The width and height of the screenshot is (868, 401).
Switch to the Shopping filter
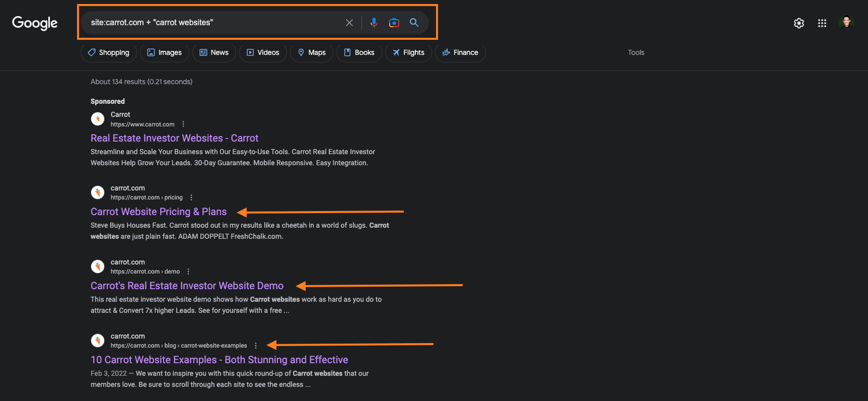click(x=109, y=52)
